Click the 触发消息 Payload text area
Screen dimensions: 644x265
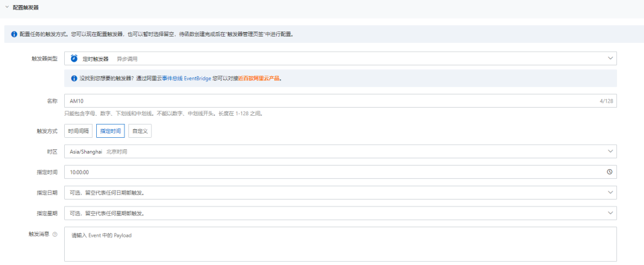pyautogui.click(x=340, y=244)
